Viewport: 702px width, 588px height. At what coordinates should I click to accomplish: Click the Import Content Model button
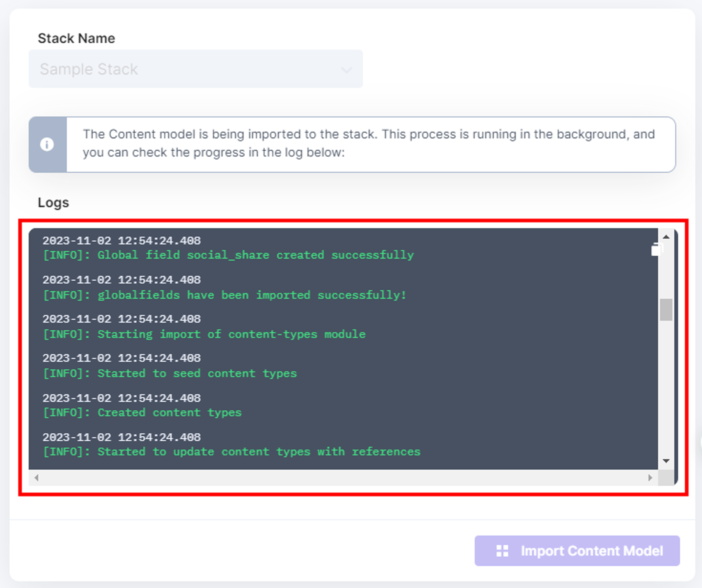click(x=577, y=551)
